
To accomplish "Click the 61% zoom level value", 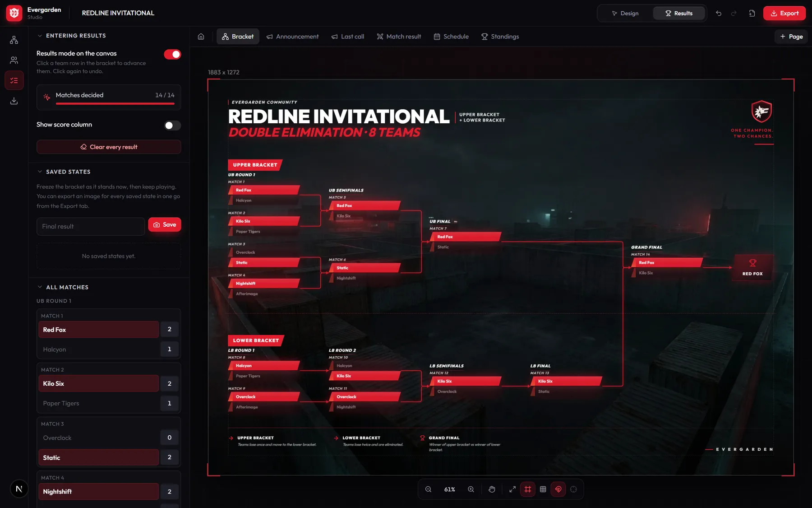I will point(450,489).
